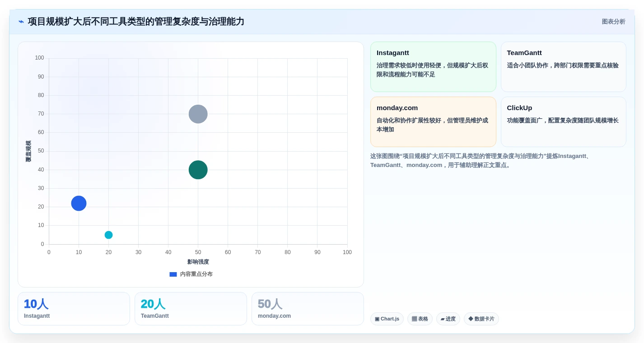Click the text 适合小团队协作，跨部门权限需要重点核验
The image size is (644, 343).
click(563, 65)
